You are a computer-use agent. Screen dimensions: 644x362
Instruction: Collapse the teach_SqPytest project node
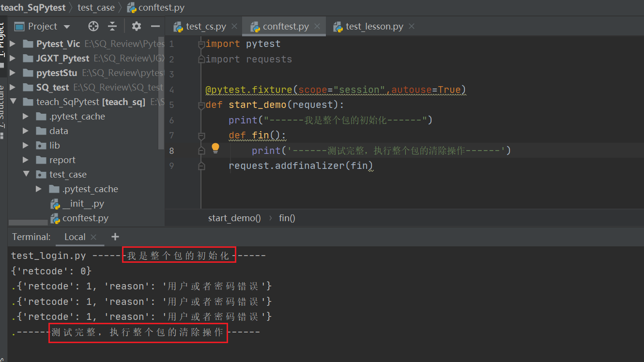[x=13, y=102]
